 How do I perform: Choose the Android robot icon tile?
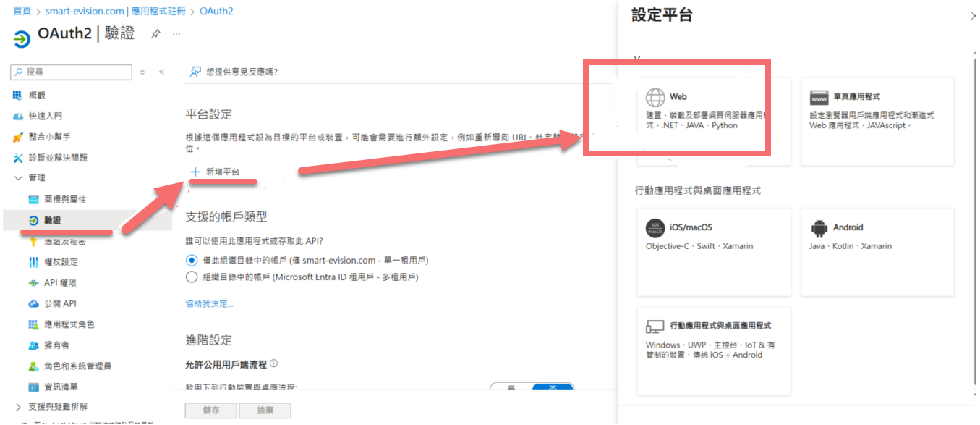click(x=819, y=228)
